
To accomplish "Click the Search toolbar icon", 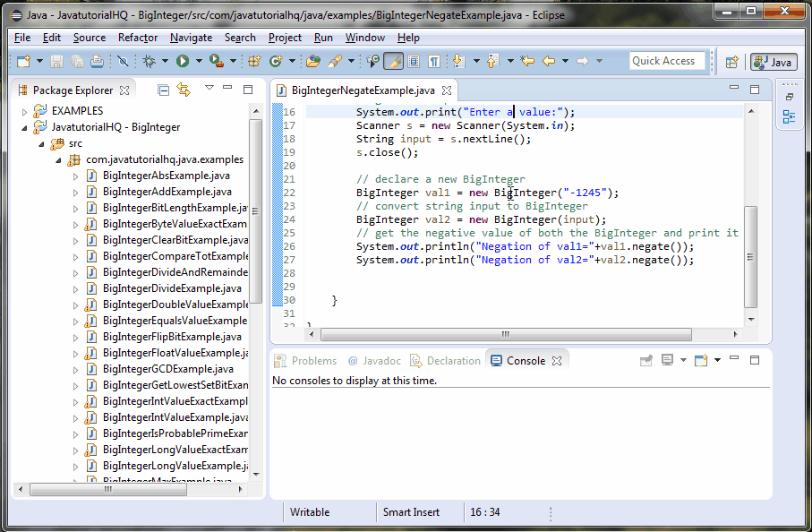I will coord(336,63).
